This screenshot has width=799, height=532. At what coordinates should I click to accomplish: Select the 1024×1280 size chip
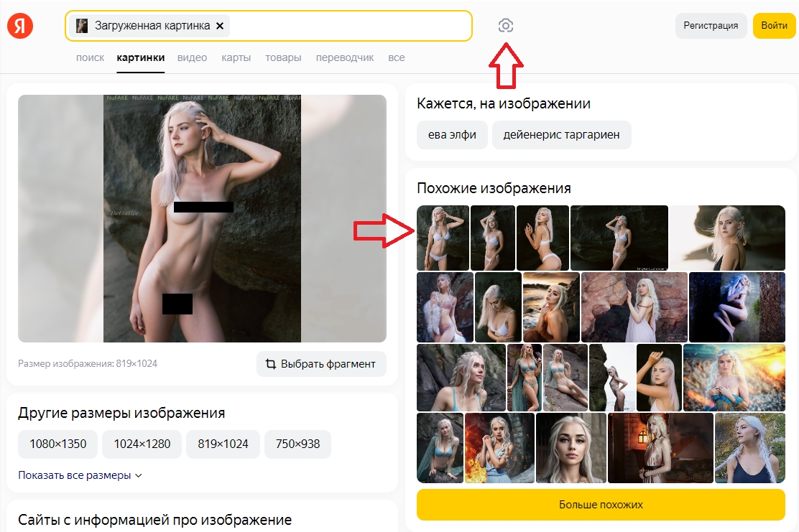click(142, 444)
